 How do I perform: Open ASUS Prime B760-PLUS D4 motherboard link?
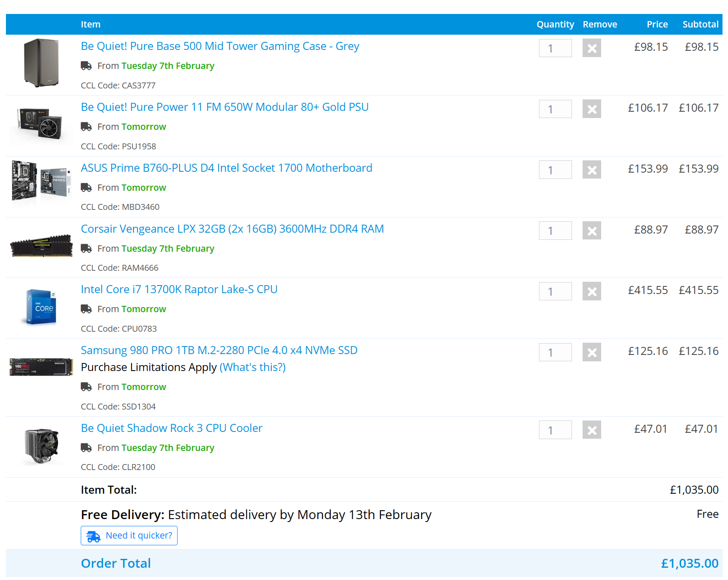pos(227,168)
